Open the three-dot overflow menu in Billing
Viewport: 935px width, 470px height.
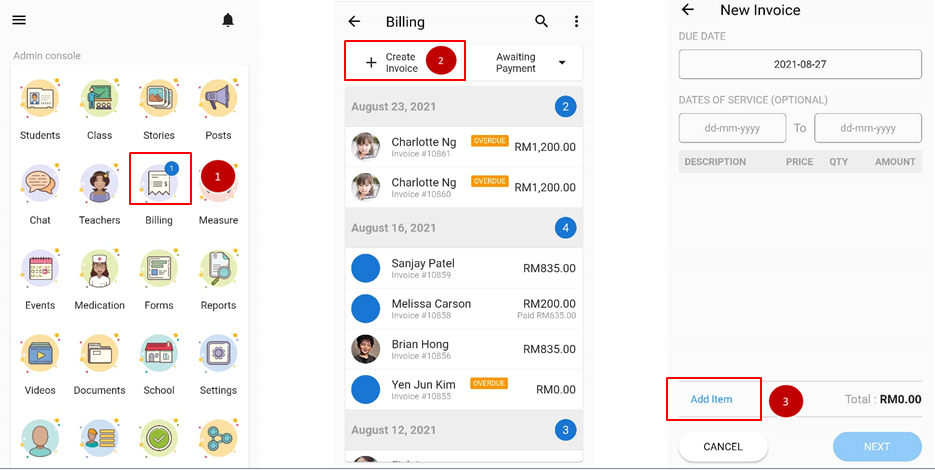(x=576, y=21)
